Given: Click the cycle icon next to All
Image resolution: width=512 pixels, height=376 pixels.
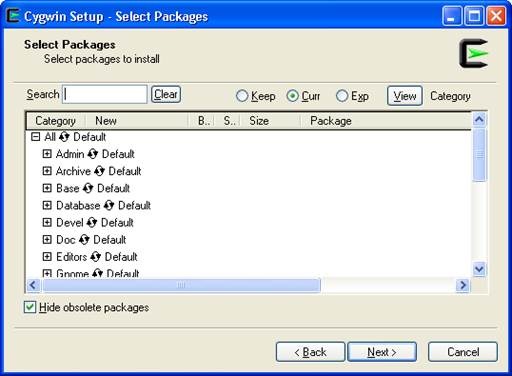Looking at the screenshot, I should point(64,137).
